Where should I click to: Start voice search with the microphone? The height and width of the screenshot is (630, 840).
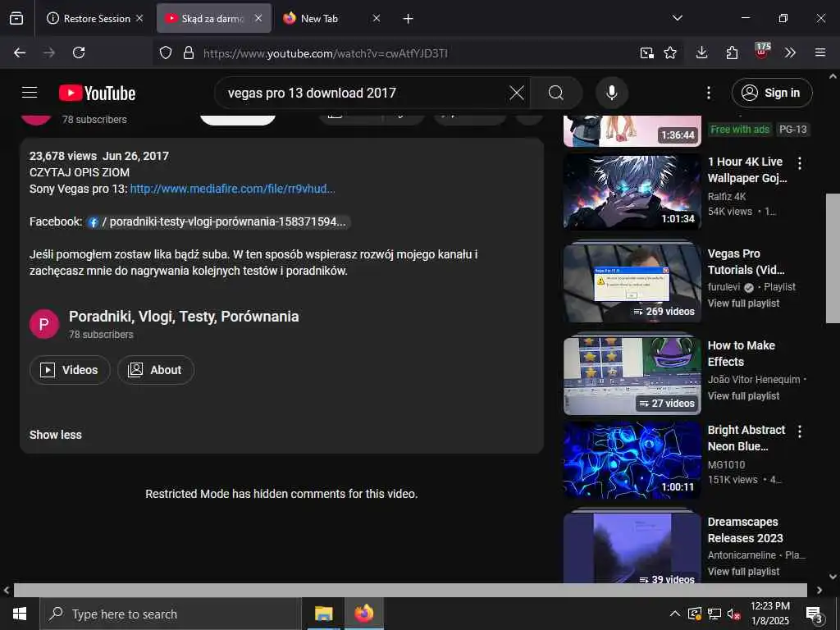[x=612, y=93]
